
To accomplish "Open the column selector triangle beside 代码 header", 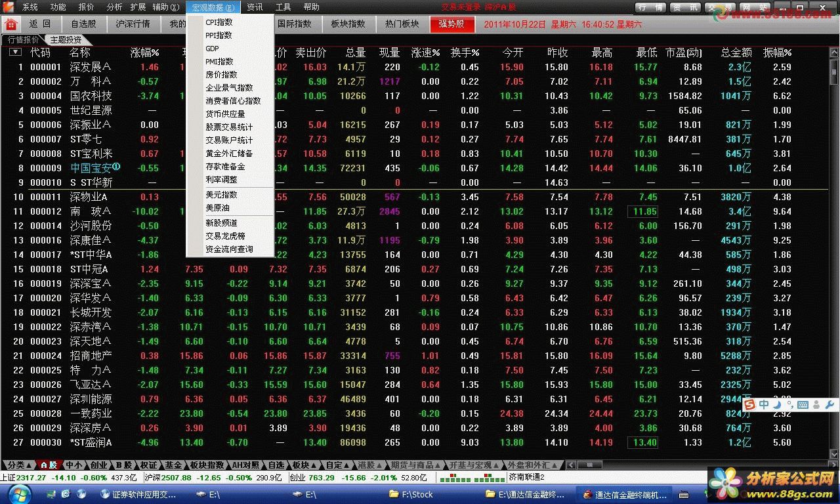I will (x=15, y=52).
